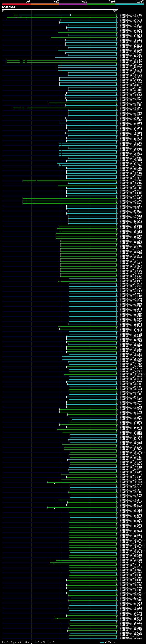Open hit UniRef100_Q9SMH7
Viewport: 146px width, 644px height.
pos(131,27)
